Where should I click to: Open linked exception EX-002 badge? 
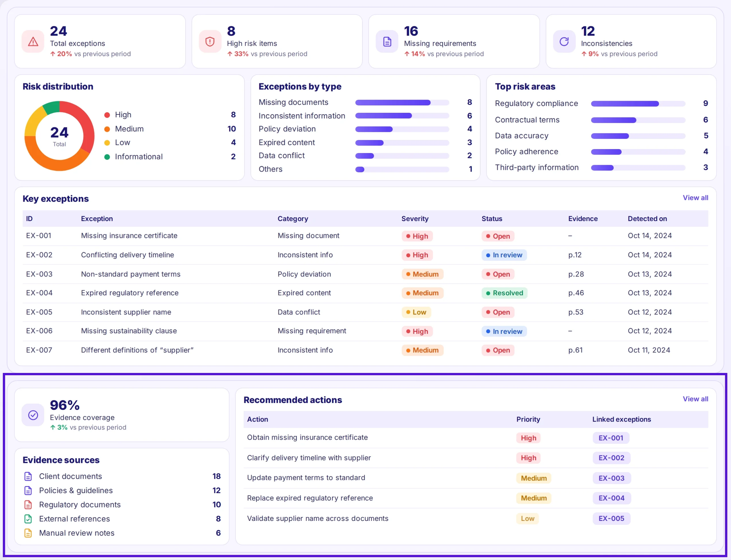[611, 458]
